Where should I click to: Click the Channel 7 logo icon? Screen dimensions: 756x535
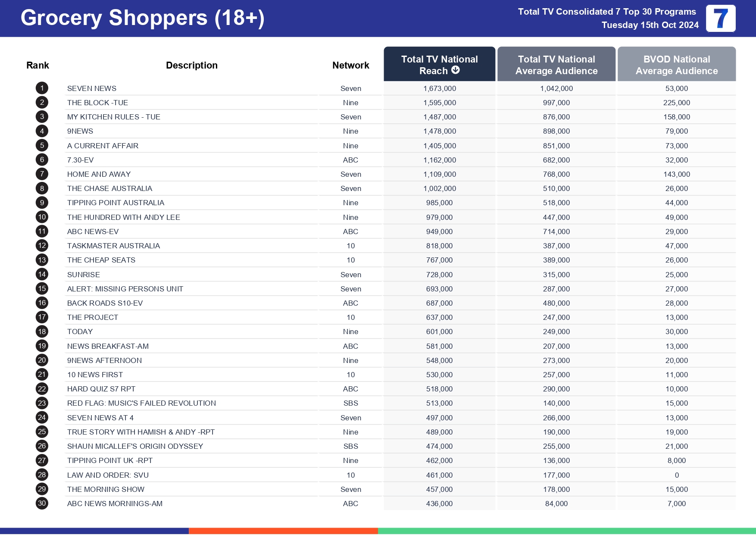pos(720,19)
